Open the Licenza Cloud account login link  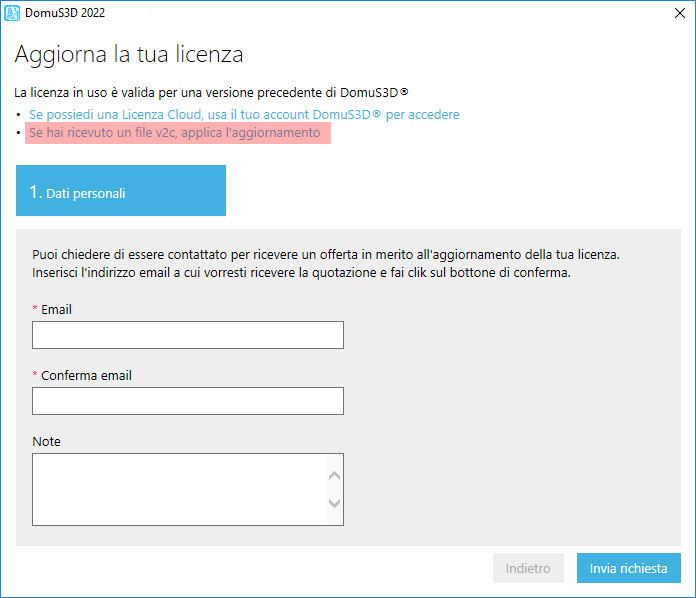(244, 115)
